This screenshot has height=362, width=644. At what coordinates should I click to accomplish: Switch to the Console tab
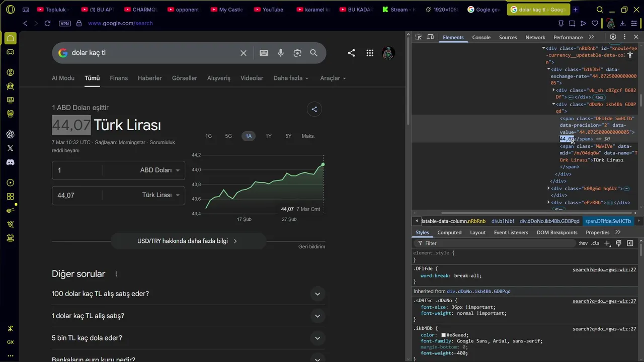click(481, 37)
